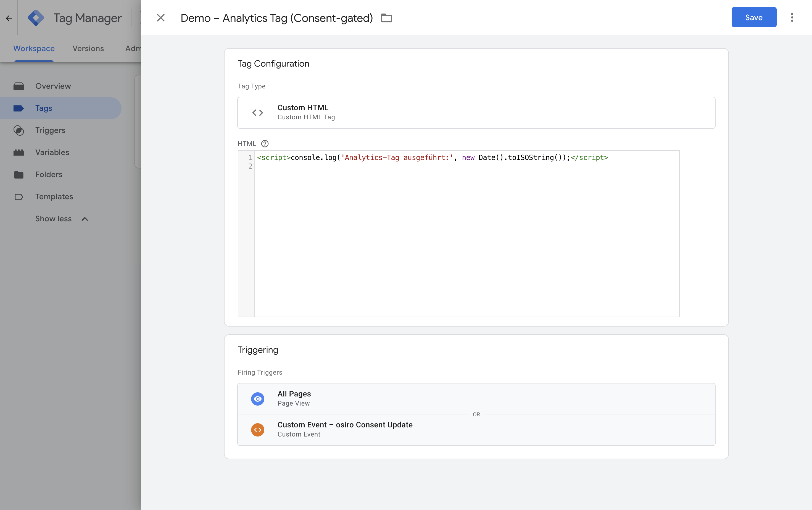This screenshot has height=510, width=812.
Task: Click the "Firing Triggers" label
Action: [260, 372]
